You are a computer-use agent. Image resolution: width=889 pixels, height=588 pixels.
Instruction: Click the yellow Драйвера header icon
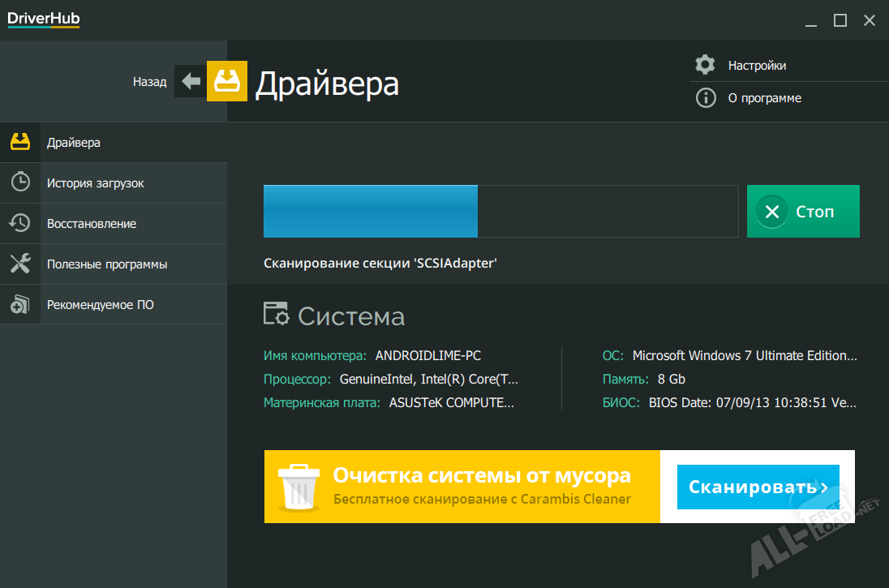227,81
